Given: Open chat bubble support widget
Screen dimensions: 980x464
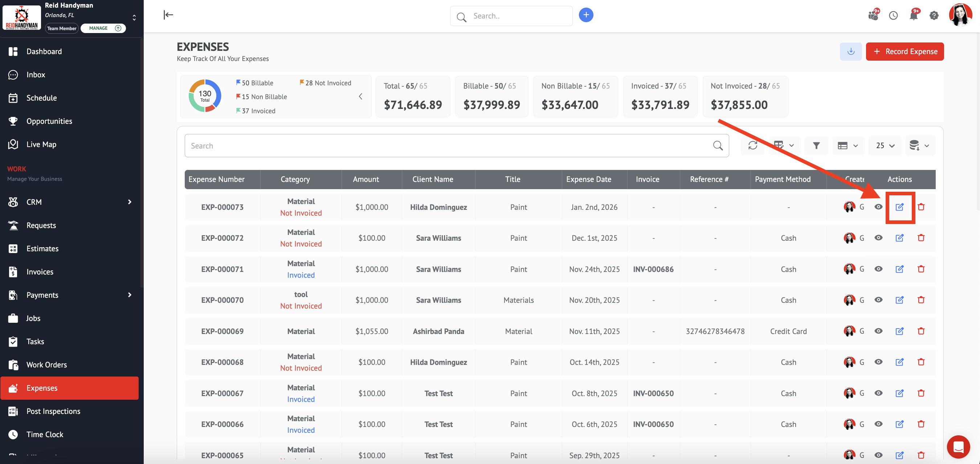Looking at the screenshot, I should click(x=958, y=447).
